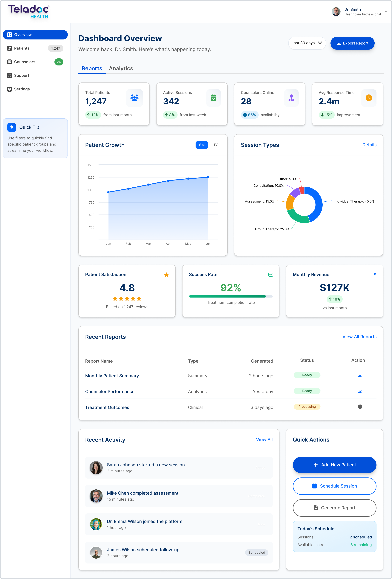Click the Success Rate progress bar
This screenshot has width=392, height=579.
(231, 296)
